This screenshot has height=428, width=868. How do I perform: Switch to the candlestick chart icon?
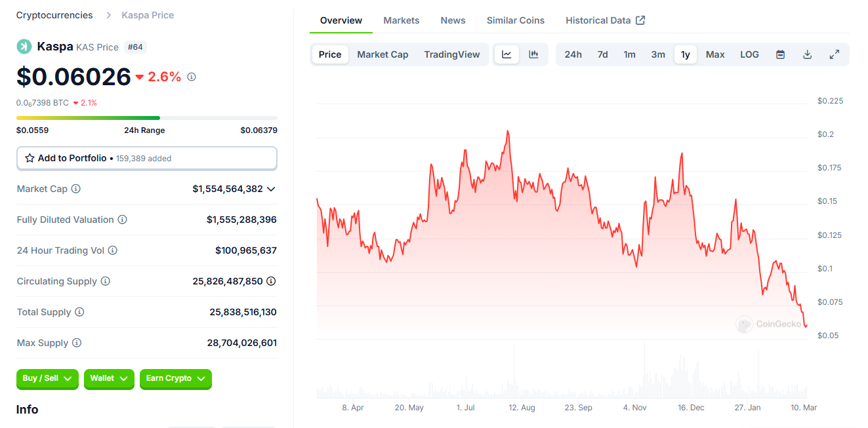[x=533, y=54]
